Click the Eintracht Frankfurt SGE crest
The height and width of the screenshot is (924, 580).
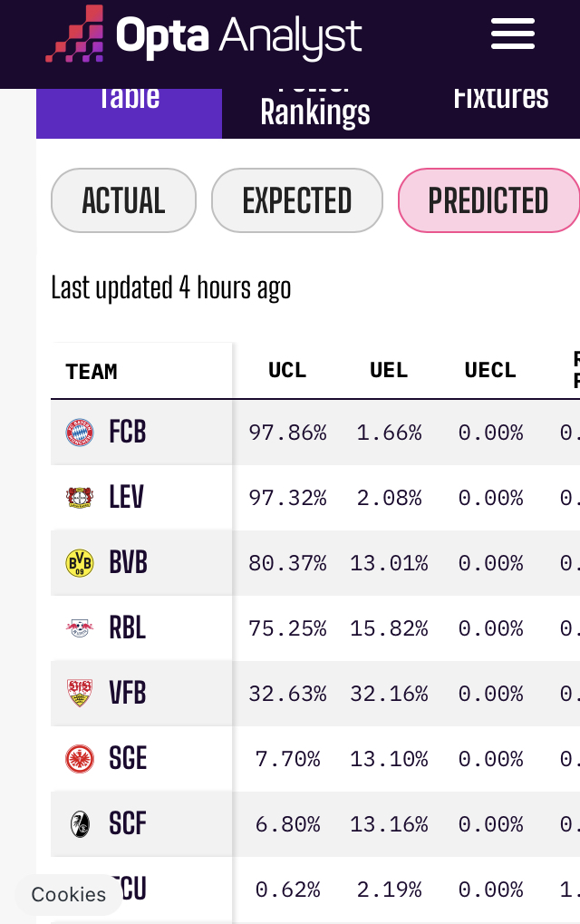point(80,759)
